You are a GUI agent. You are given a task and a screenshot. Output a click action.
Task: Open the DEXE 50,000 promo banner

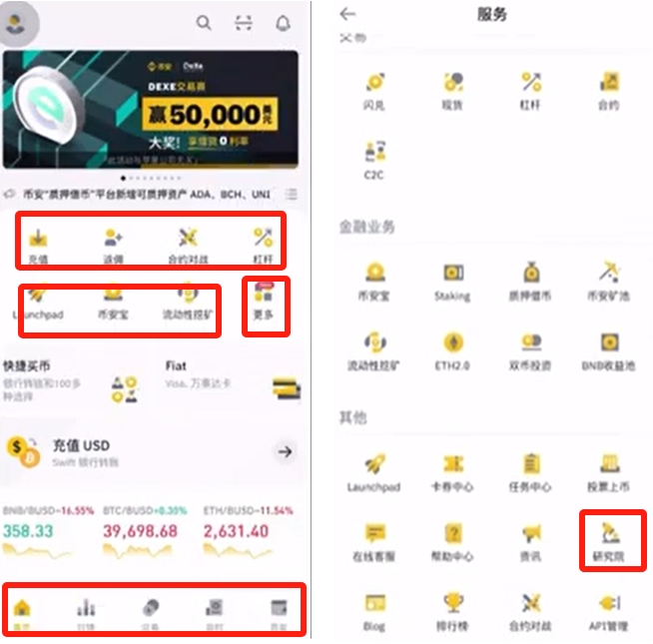tap(151, 109)
